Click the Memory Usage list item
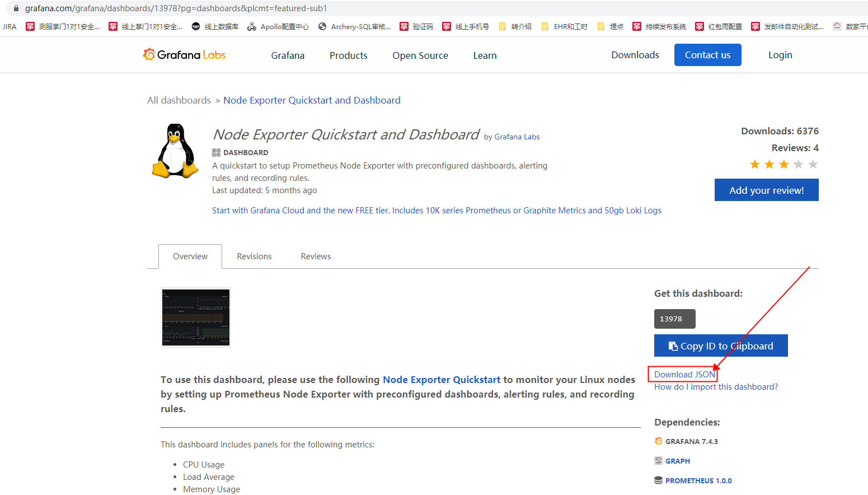The height and width of the screenshot is (495, 868). click(x=212, y=489)
